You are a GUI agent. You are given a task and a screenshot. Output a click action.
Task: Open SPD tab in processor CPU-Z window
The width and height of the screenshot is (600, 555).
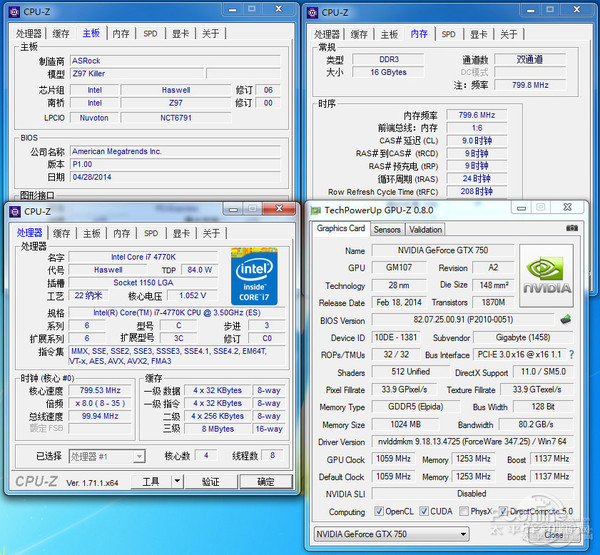tap(151, 233)
